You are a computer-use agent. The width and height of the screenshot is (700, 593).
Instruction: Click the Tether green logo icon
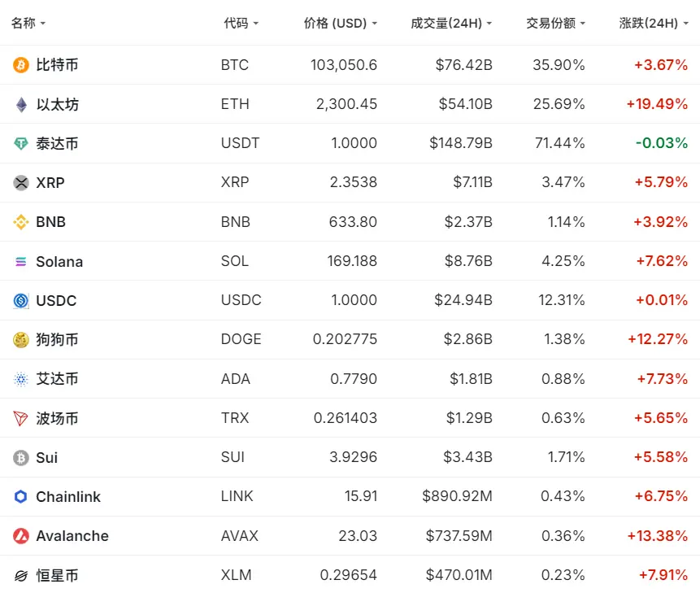21,144
